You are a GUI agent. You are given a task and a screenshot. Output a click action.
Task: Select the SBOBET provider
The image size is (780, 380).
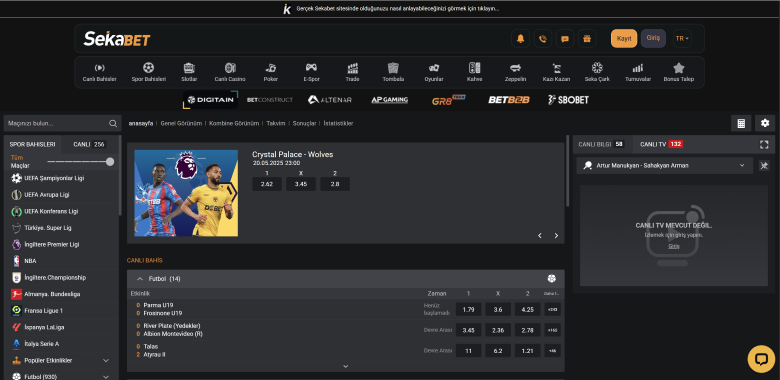[x=568, y=100]
